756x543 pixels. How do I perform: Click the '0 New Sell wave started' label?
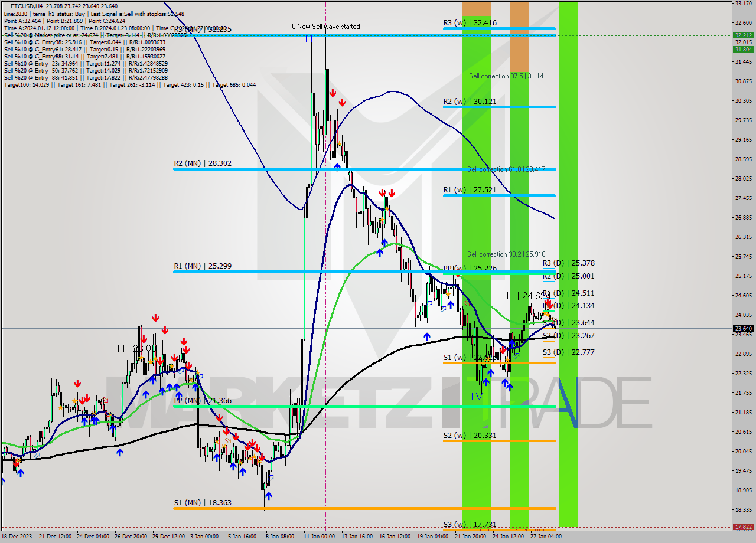(326, 27)
